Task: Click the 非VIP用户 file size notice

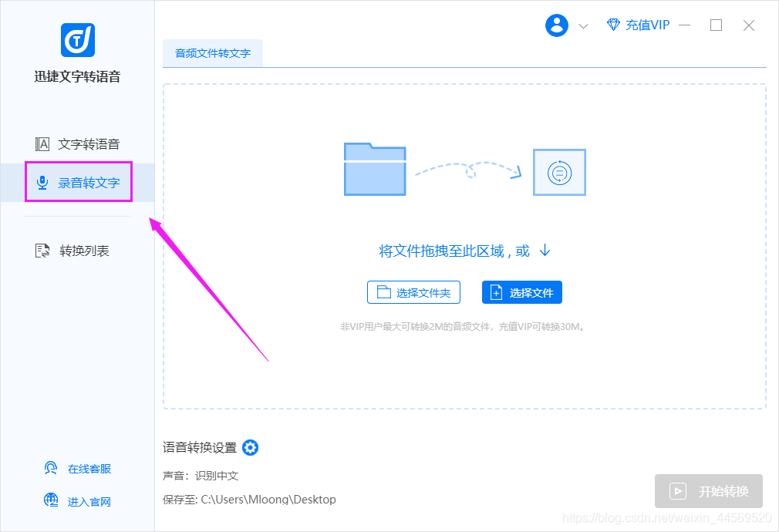Action: tap(463, 326)
